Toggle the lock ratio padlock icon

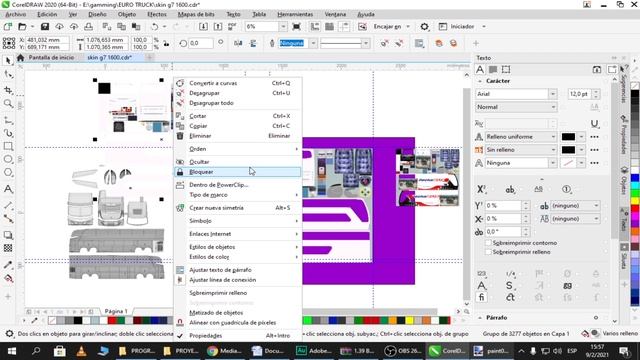[166, 43]
